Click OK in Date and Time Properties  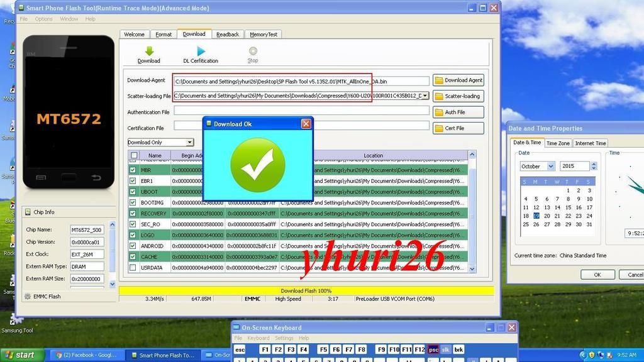(597, 275)
